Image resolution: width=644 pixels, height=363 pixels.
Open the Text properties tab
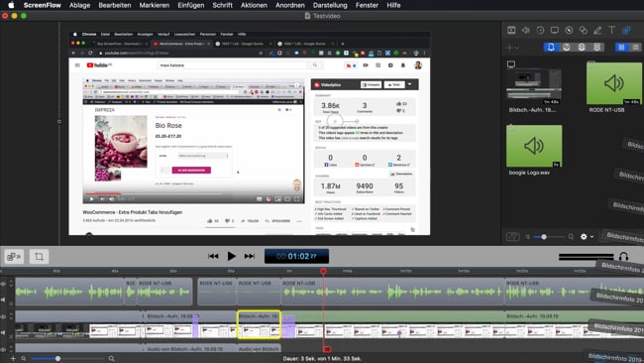tap(612, 30)
